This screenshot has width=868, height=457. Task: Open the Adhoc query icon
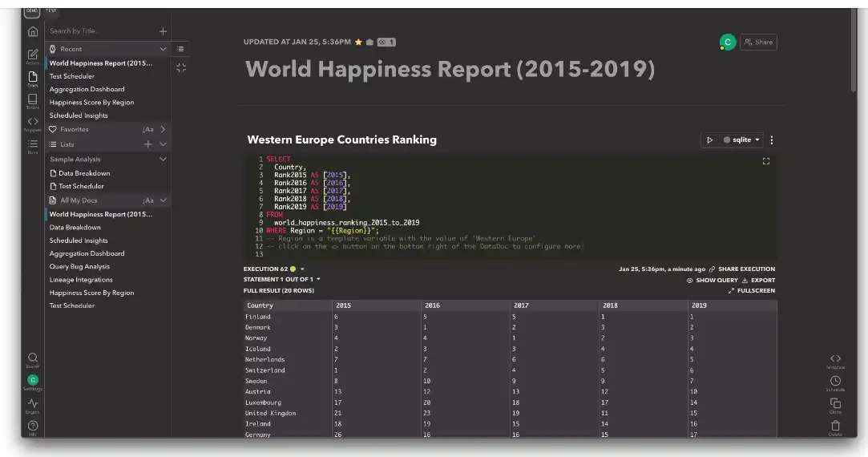[33, 56]
